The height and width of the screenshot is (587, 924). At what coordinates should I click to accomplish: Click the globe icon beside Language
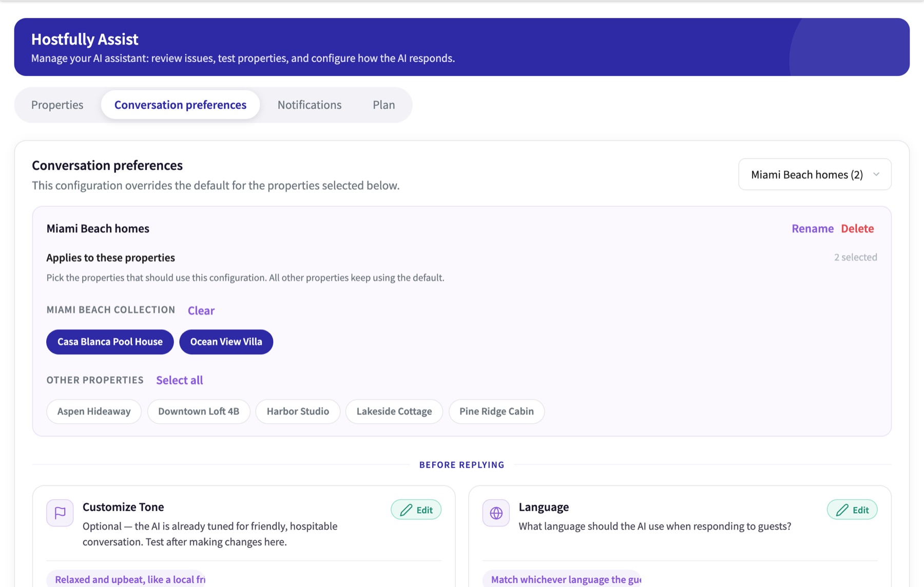[496, 513]
